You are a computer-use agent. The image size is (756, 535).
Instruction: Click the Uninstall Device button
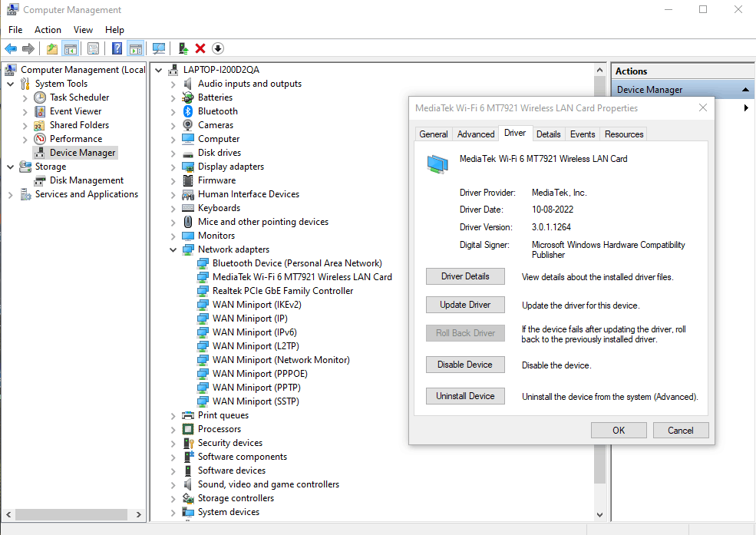pos(465,396)
